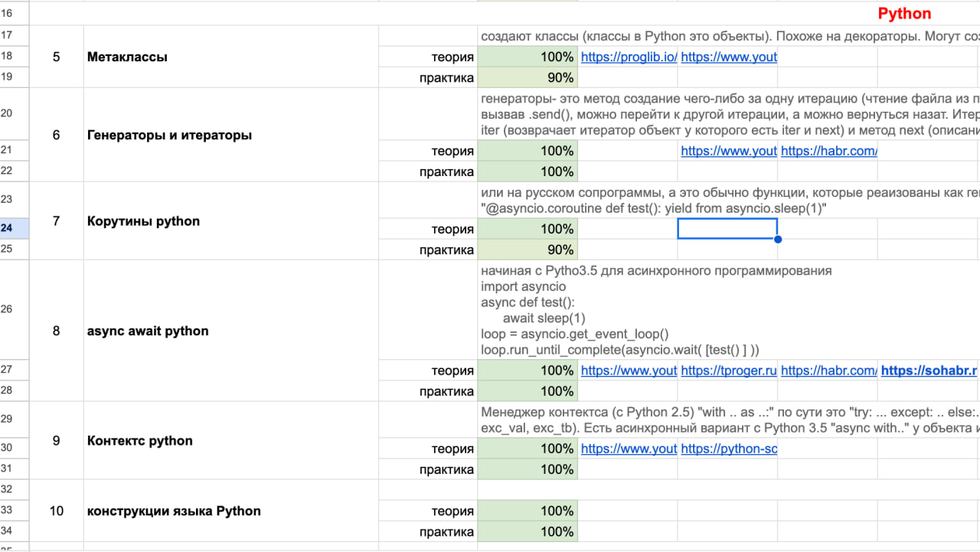This screenshot has width=980, height=552.
Task: Select row header 26
Action: tap(7, 309)
